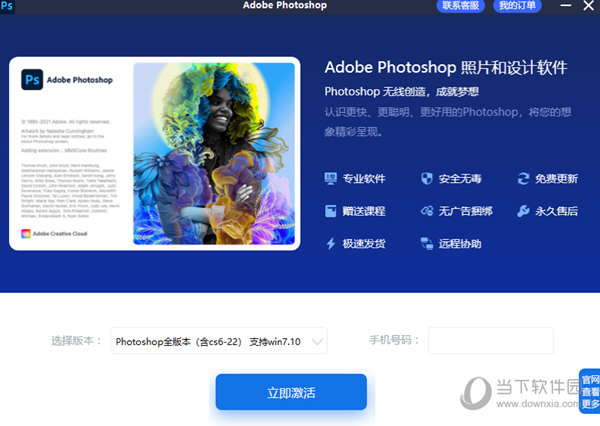This screenshot has width=600, height=426.
Task: Click Adobe Photoshop text in splash card
Action: 80,80
